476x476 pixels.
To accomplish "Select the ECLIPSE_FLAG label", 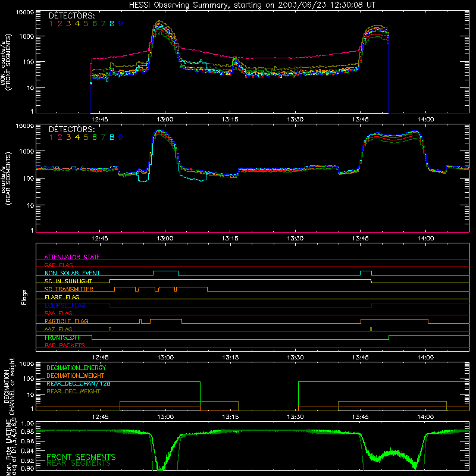I will coord(65,305).
